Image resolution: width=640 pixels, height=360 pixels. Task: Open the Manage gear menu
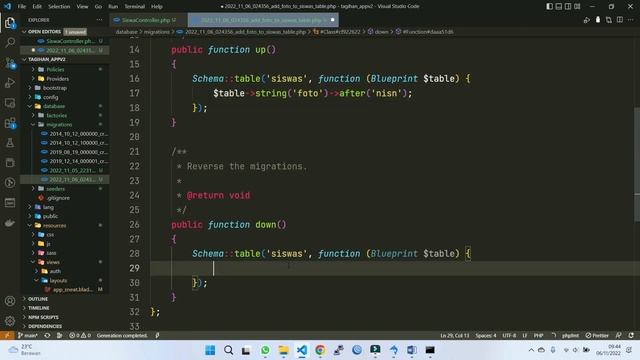(x=10, y=321)
